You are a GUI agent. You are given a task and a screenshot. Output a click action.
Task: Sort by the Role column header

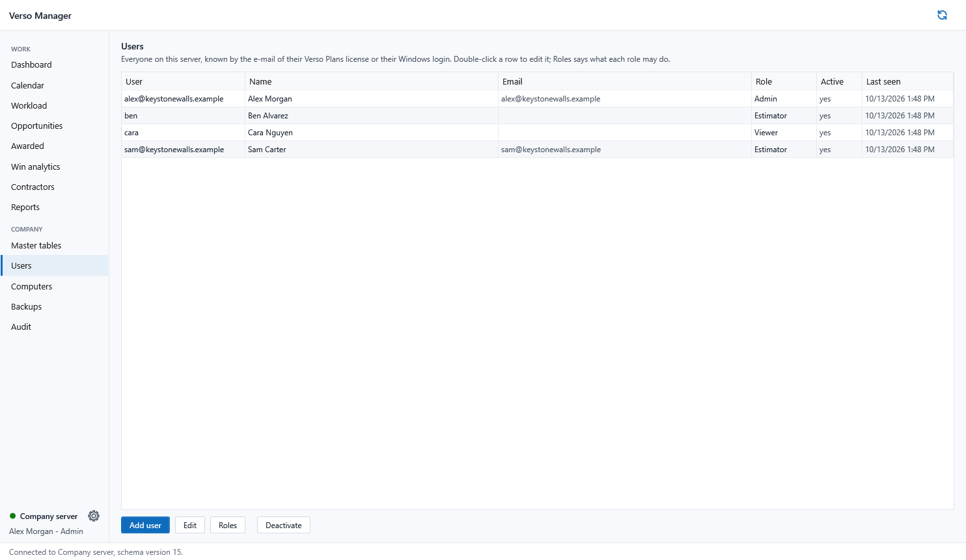[x=784, y=81]
